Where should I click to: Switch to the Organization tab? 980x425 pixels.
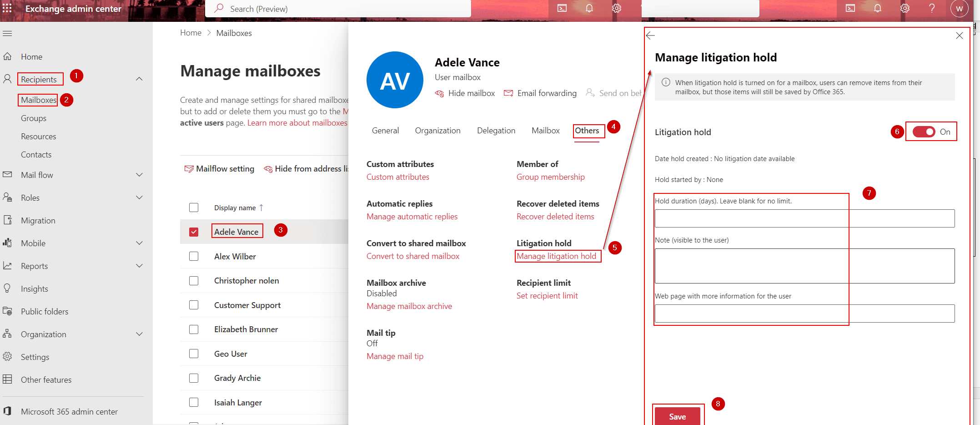437,131
